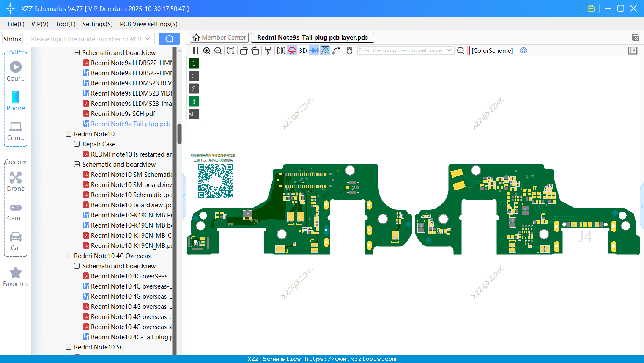Search for the entered component or net
The height and width of the screenshot is (363, 644).
461,51
